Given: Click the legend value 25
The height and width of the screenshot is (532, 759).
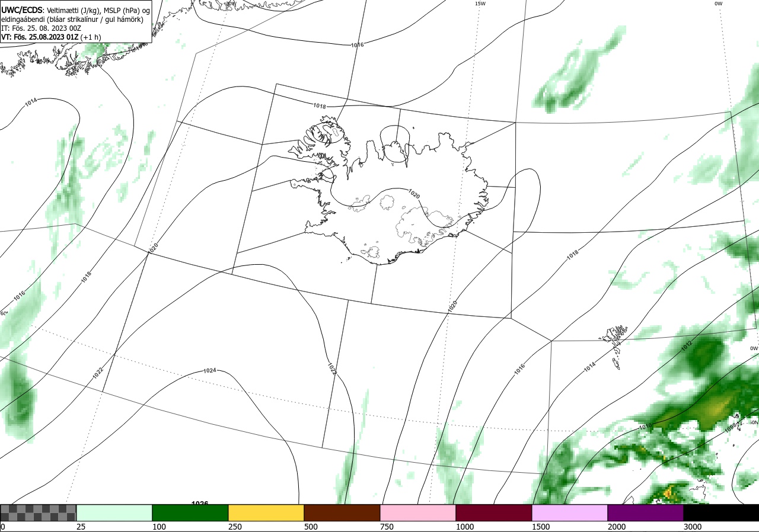Looking at the screenshot, I should pos(81,527).
